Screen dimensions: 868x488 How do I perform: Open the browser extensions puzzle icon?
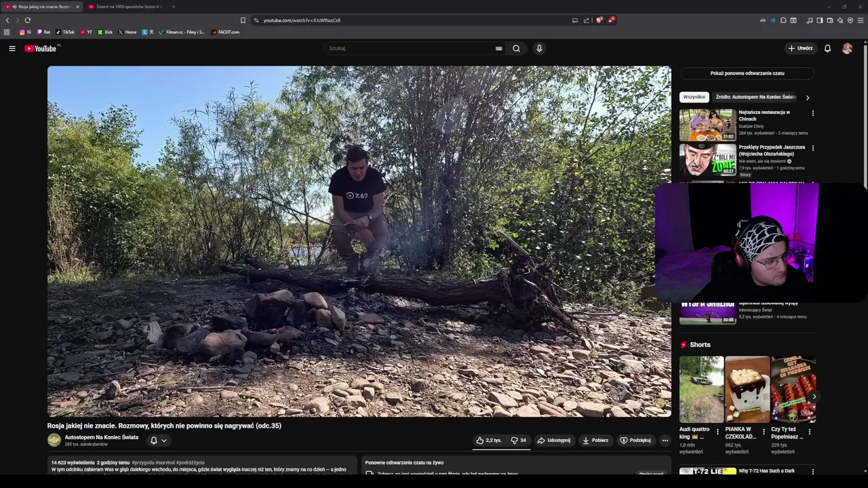click(x=783, y=20)
